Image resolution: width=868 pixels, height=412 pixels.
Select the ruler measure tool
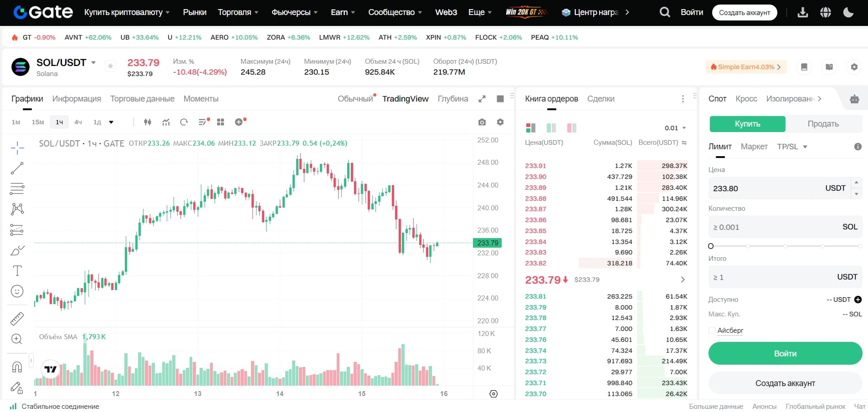click(x=17, y=319)
